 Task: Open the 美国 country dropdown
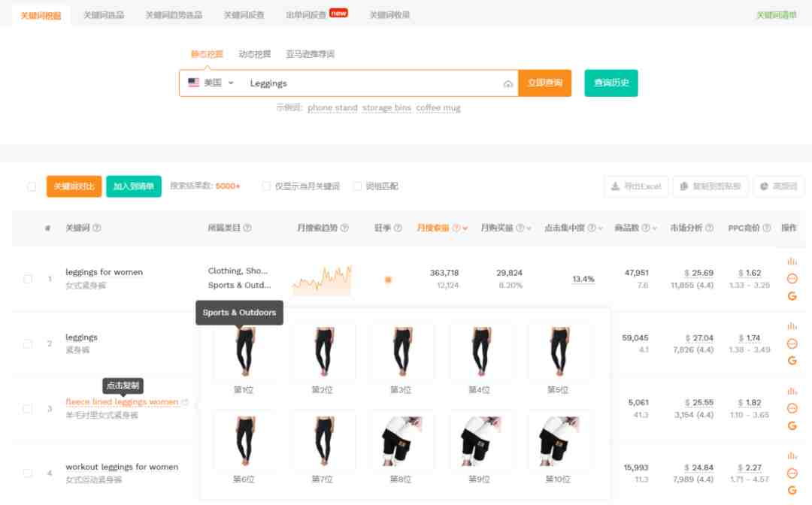[x=211, y=83]
